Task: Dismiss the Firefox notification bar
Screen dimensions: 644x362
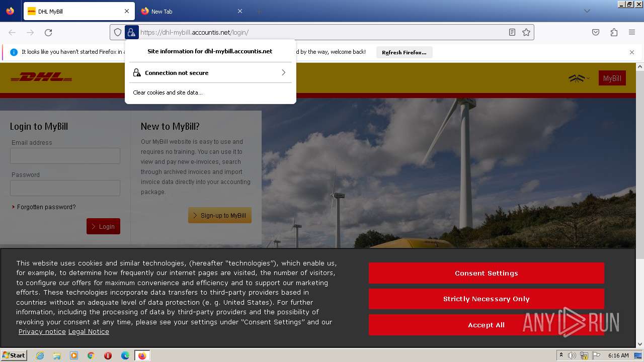Action: [x=632, y=52]
